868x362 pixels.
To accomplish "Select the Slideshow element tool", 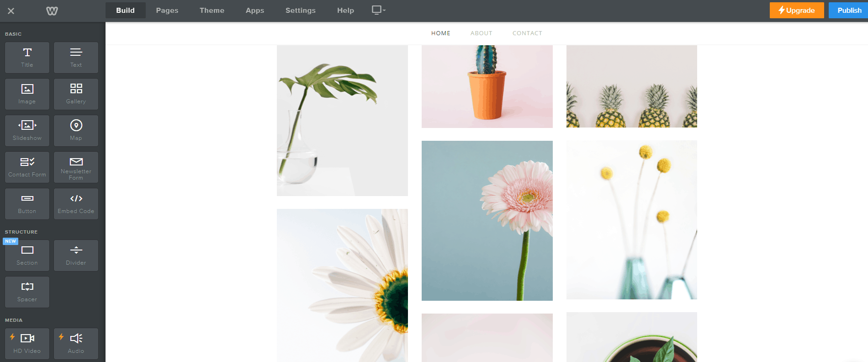I will [27, 131].
